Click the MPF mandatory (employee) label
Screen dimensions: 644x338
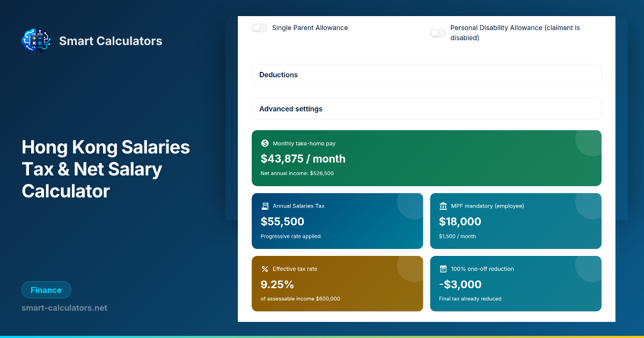pos(487,206)
